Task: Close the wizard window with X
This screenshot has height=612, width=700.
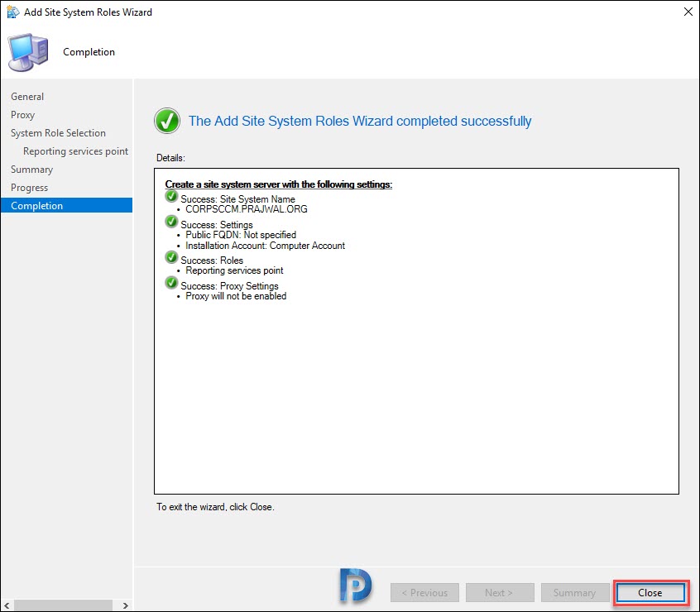Action: click(x=688, y=12)
